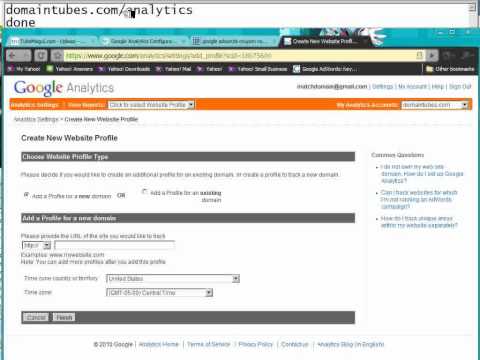Open the Other bookmarks folder
The width and height of the screenshot is (480, 360).
[x=450, y=69]
